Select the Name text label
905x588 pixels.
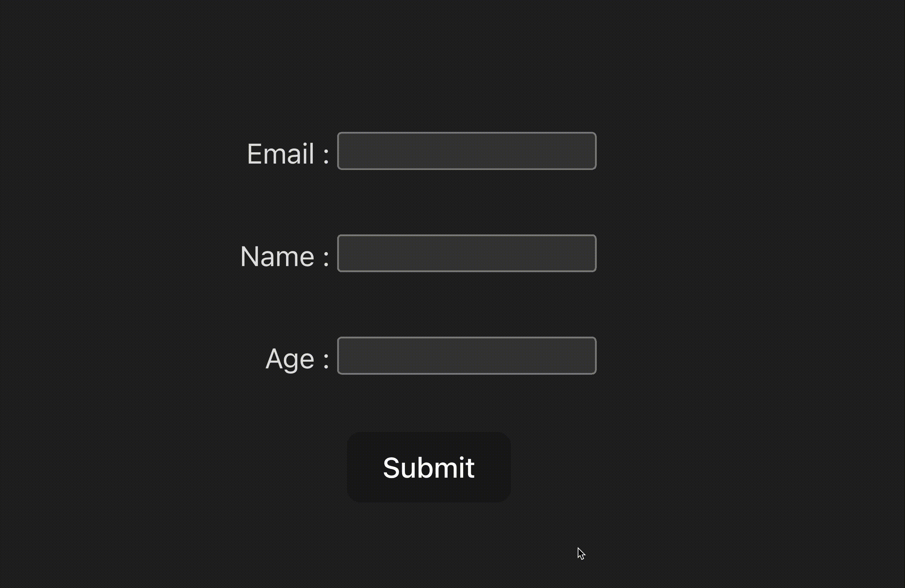point(284,256)
